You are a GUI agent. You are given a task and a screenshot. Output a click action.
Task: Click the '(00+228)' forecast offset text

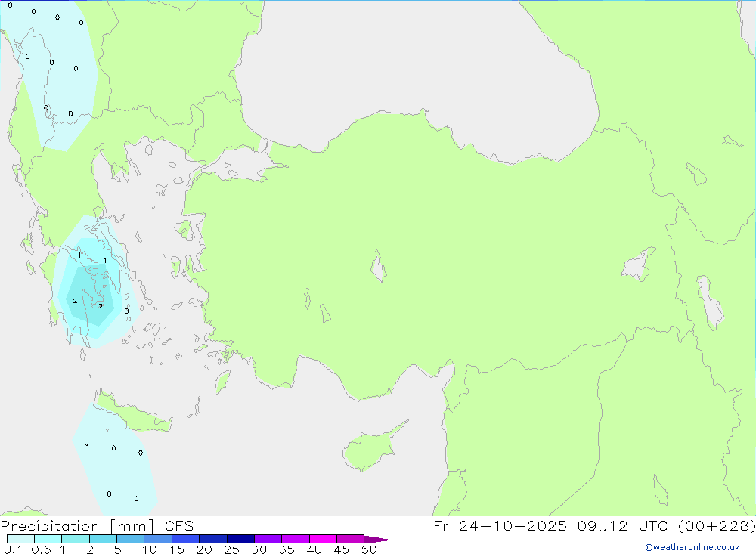point(717,525)
